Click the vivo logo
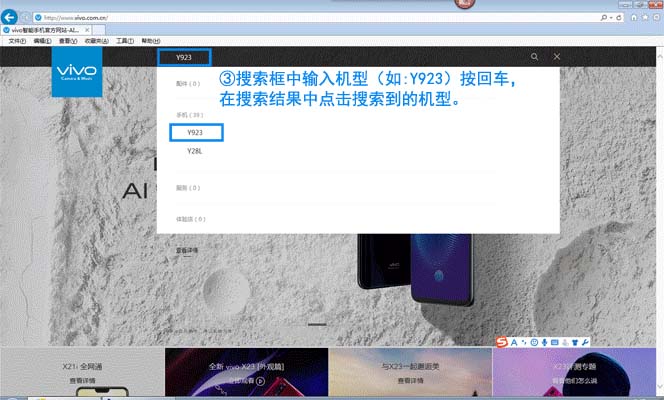664x400 pixels. (77, 72)
